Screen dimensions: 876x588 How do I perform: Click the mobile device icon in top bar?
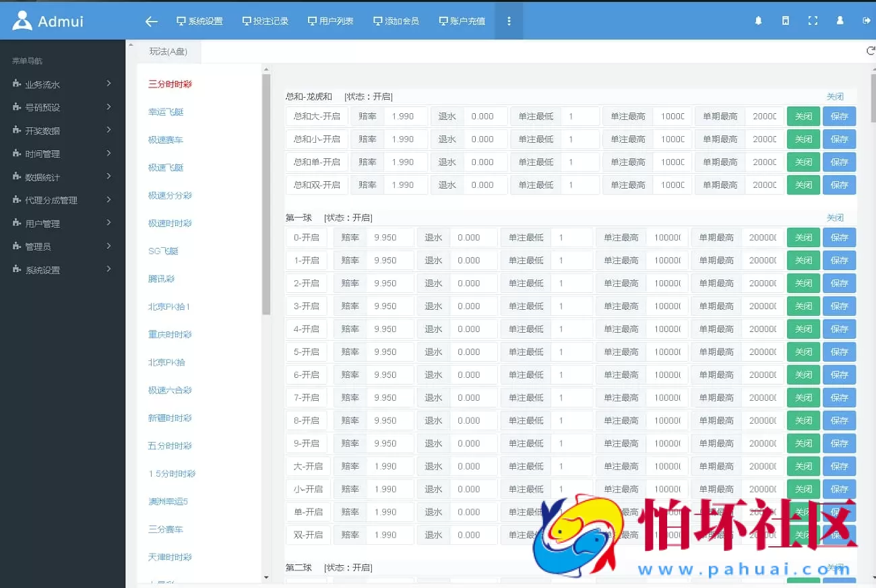coord(785,21)
